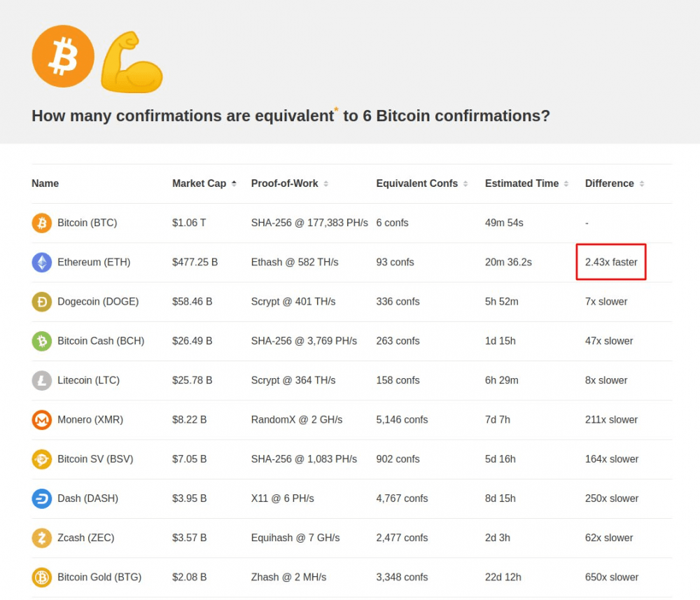Screen dimensions: 700x600
Task: Click the Bitcoin Gold coin icon
Action: click(42, 578)
